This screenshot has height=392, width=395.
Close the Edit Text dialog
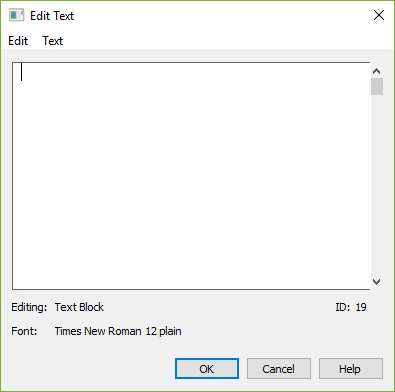pyautogui.click(x=379, y=15)
